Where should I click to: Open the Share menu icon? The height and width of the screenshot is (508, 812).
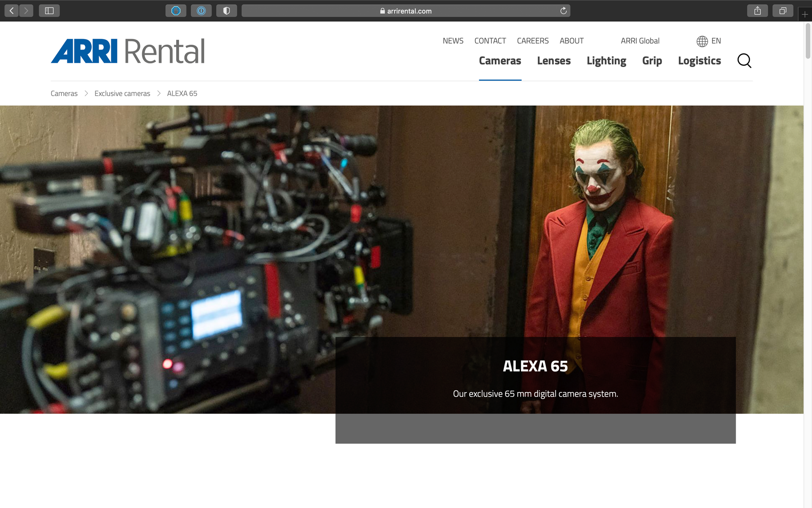click(x=758, y=11)
